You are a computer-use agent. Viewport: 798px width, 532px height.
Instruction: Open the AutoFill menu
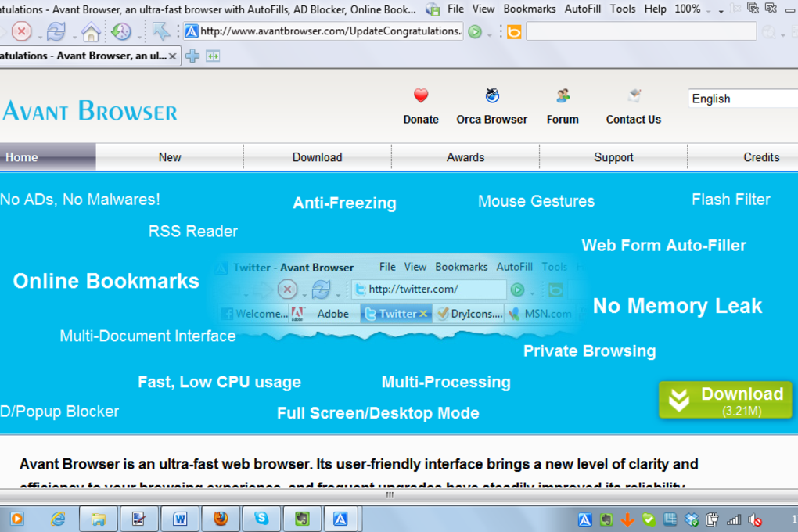(583, 9)
